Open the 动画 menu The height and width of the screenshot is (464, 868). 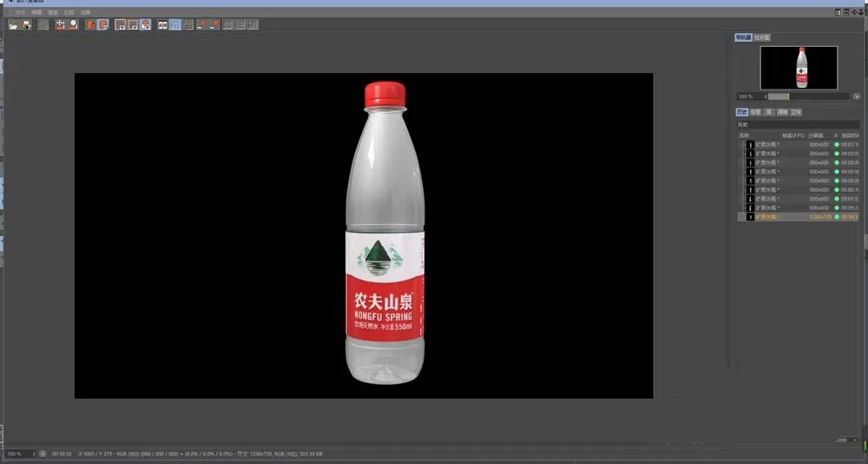coord(85,12)
